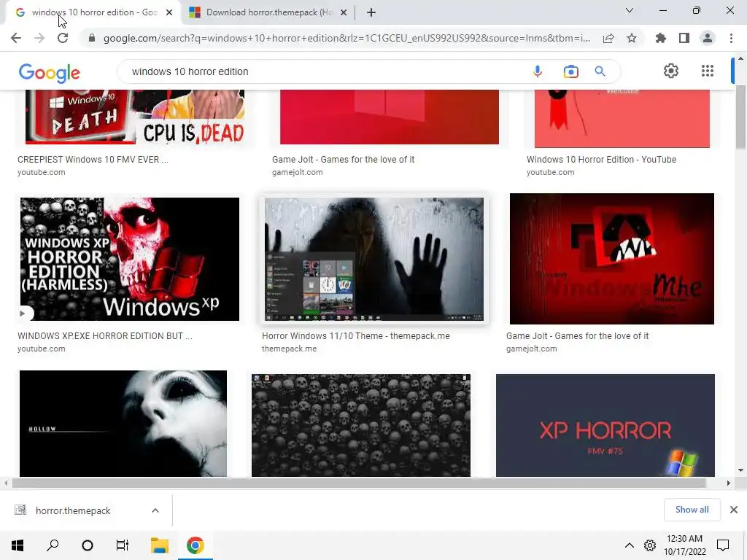Open the tab search chevron

click(630, 10)
